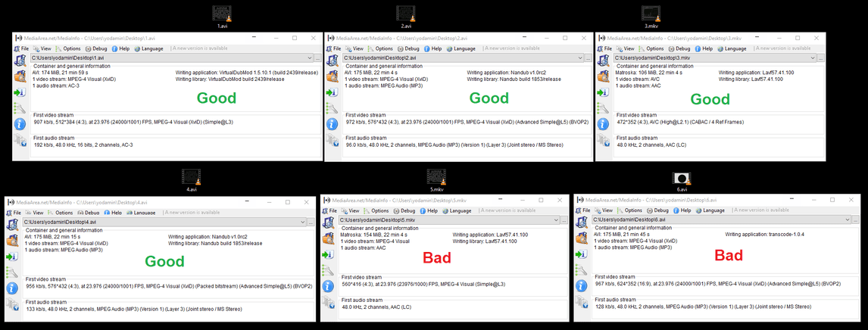The width and height of the screenshot is (868, 330).
Task: Click website globe icon at bottom of 1.avi sidebar
Action: pyautogui.click(x=20, y=139)
